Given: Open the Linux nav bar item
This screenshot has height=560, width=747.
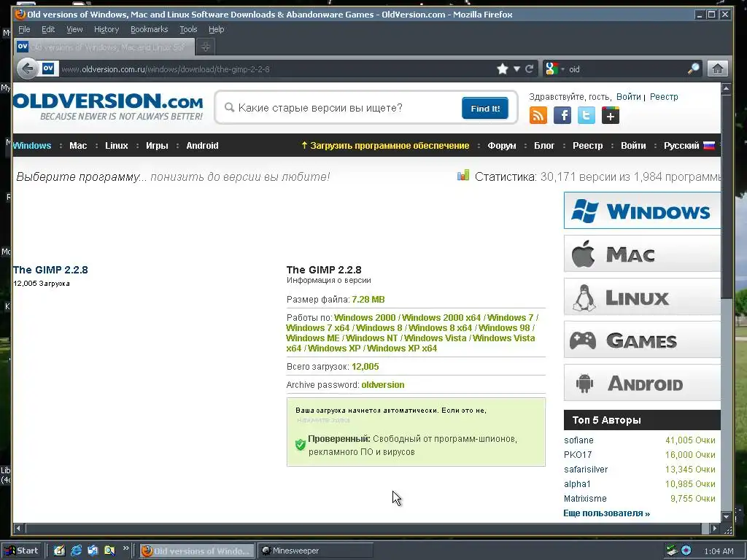Looking at the screenshot, I should click(117, 146).
